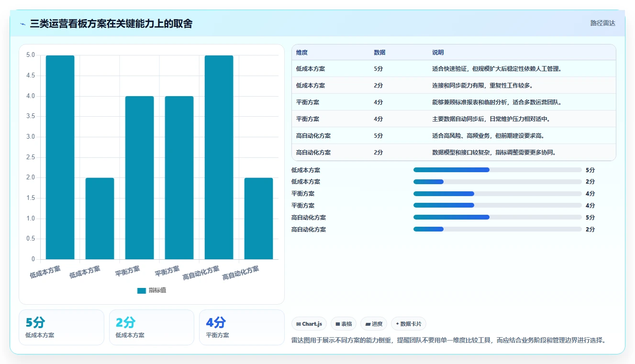Click the title 三类运营看板方案在关键能力上的取舍
This screenshot has width=635, height=364.
[x=111, y=23]
